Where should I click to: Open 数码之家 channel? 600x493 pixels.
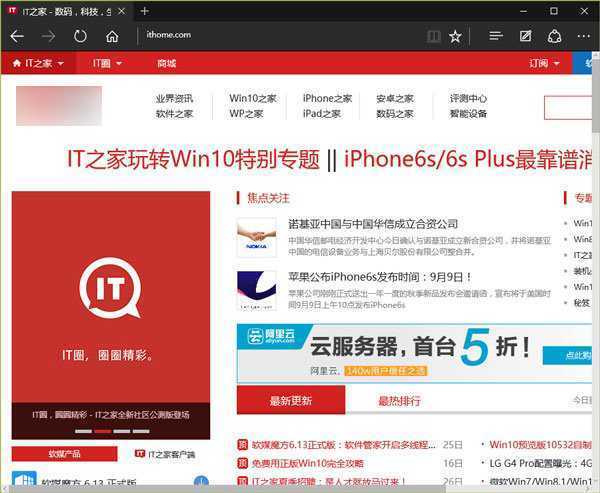395,114
